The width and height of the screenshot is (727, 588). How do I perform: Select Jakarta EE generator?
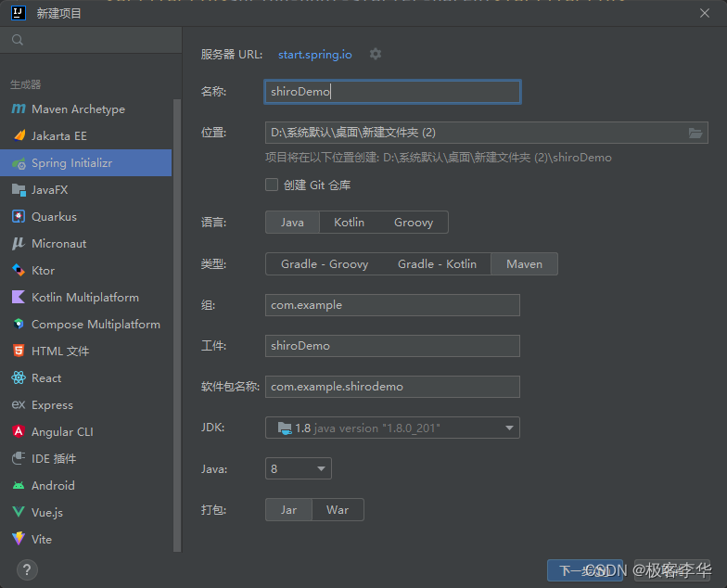point(85,135)
